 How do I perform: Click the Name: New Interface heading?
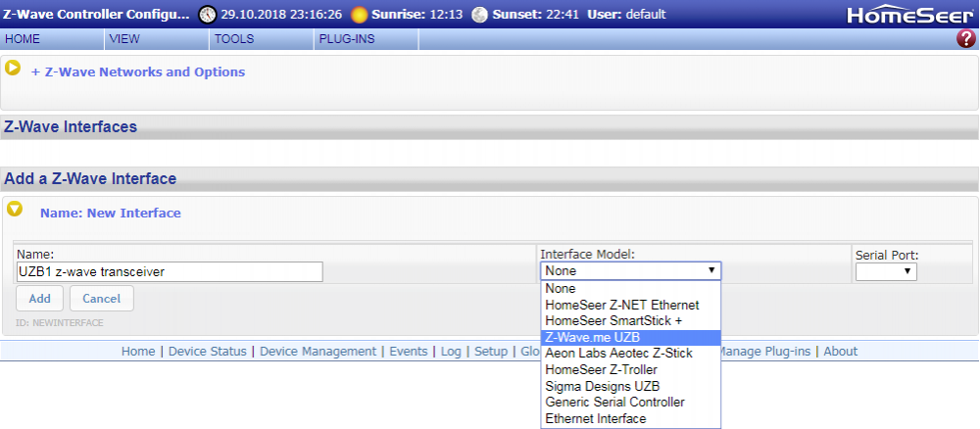[111, 213]
